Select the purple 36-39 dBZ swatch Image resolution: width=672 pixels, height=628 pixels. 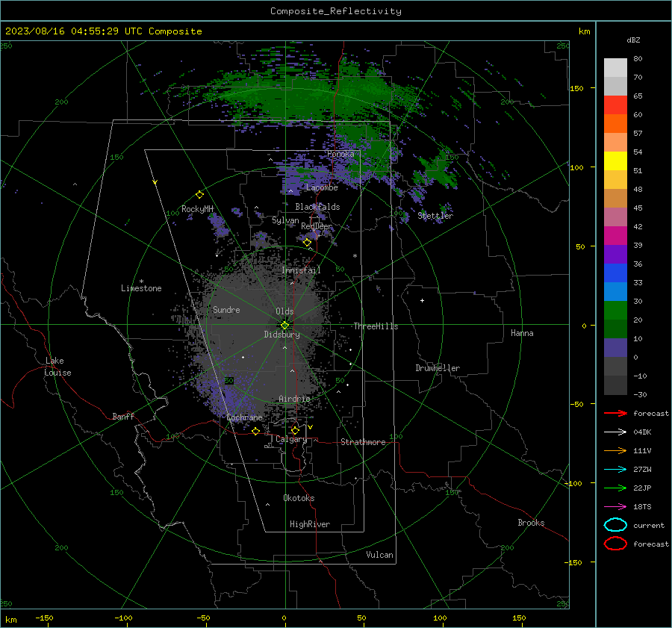[x=615, y=255]
